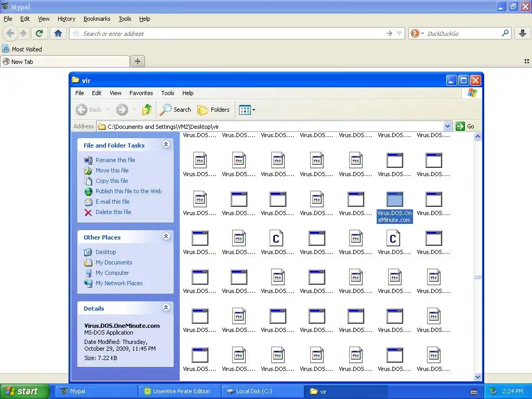532x399 pixels.
Task: Select the Virus.DOS.OneMinute.com file icon
Action: tap(395, 199)
